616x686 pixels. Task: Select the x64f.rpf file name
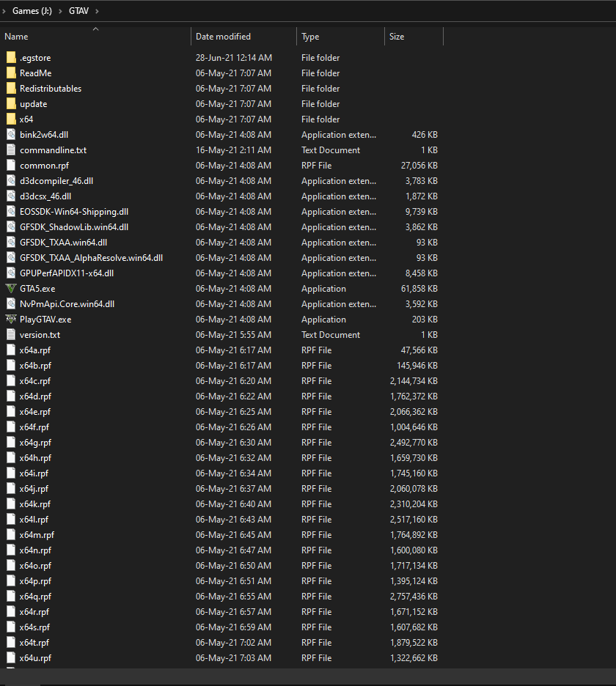(34, 427)
